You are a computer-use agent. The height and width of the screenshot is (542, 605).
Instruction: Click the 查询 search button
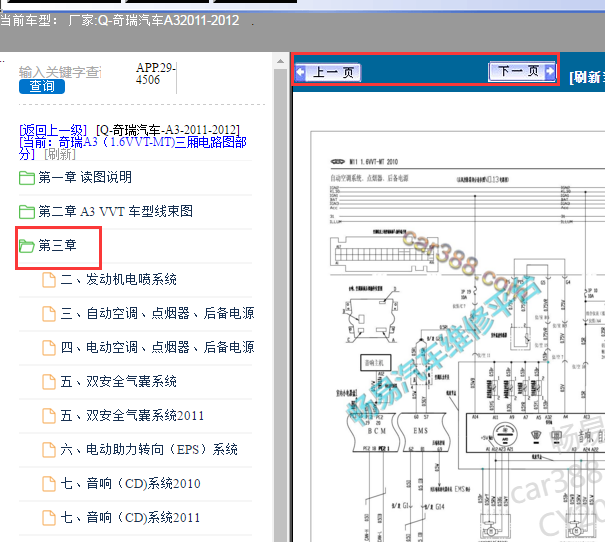[x=42, y=86]
